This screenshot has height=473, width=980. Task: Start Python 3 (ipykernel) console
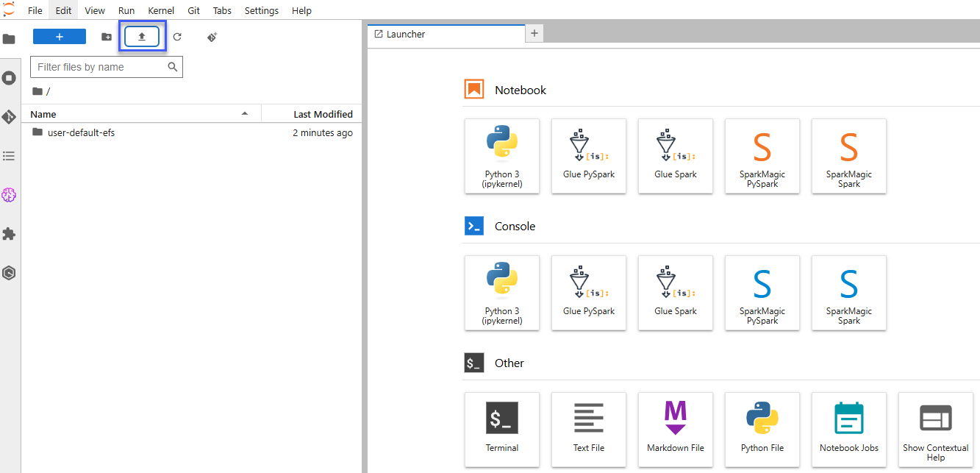click(x=502, y=294)
